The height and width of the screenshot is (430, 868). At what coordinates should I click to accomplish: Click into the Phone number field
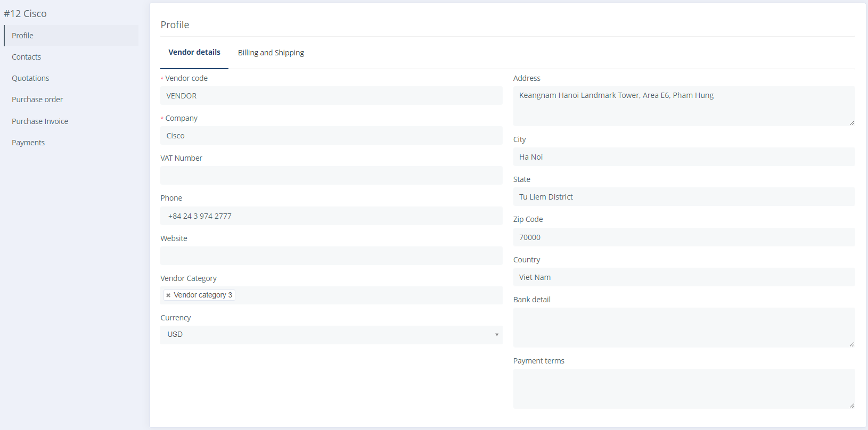(331, 216)
